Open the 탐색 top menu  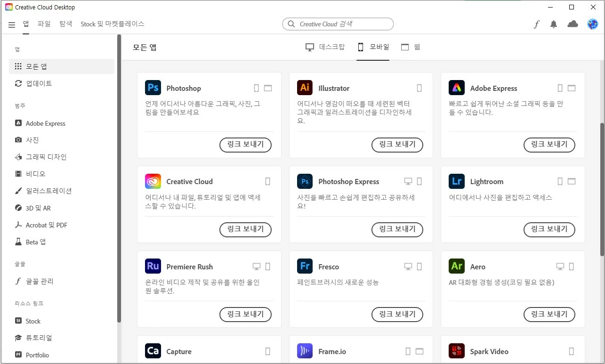pyautogui.click(x=66, y=24)
